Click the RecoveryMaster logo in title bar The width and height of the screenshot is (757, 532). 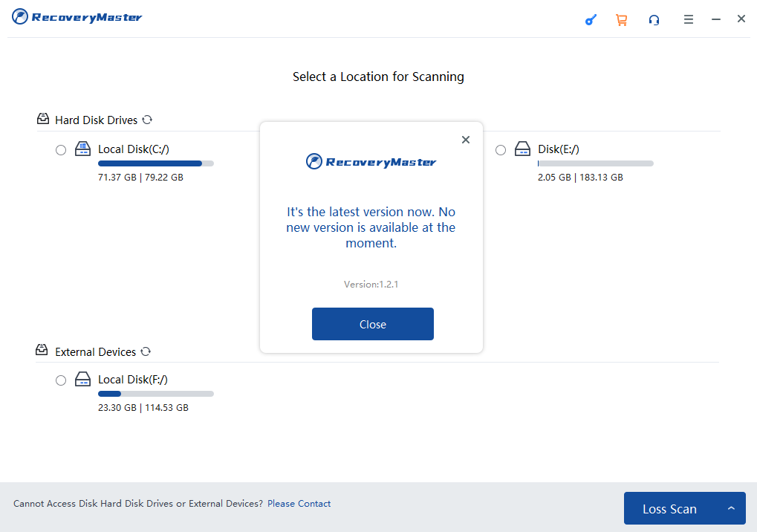tap(77, 17)
